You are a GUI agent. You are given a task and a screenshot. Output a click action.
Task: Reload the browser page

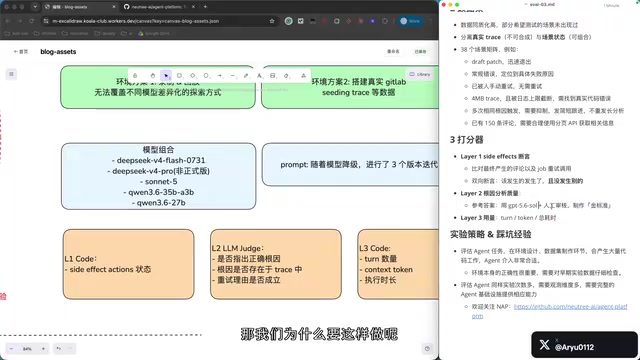coord(31,21)
